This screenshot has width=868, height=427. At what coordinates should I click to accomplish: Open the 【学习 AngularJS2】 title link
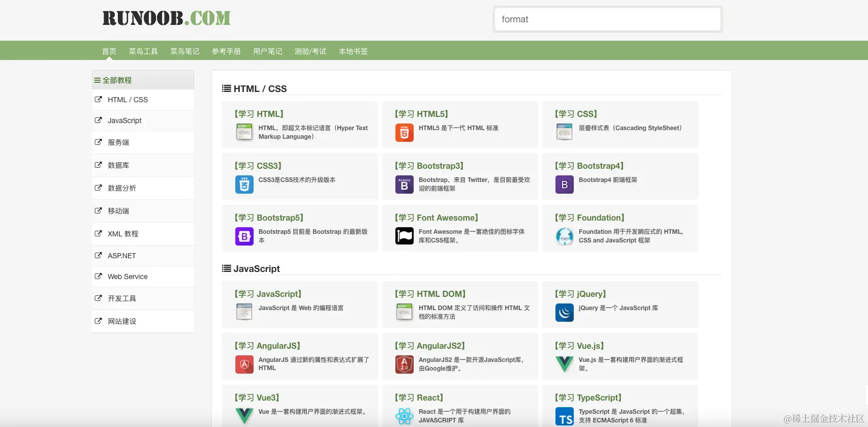tap(430, 346)
